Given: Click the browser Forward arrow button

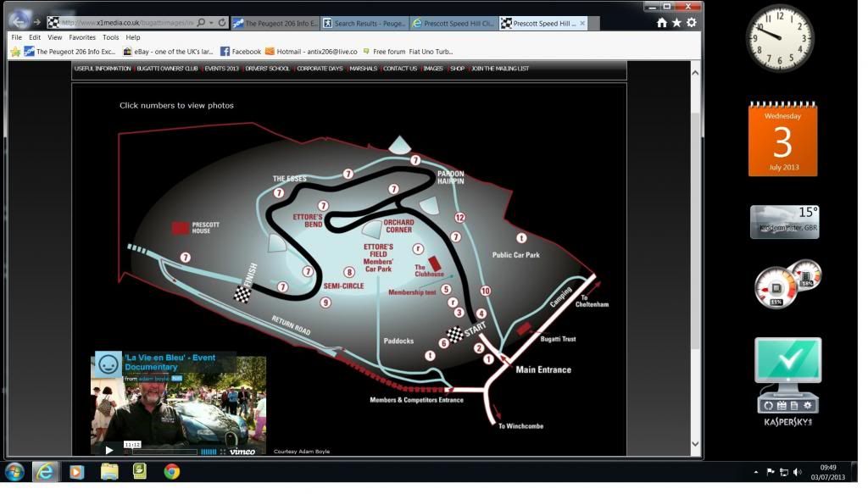Looking at the screenshot, I should [37, 22].
